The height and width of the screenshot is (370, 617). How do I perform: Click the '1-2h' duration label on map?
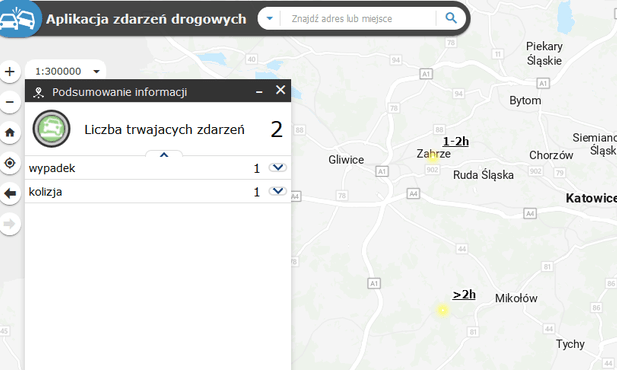456,141
